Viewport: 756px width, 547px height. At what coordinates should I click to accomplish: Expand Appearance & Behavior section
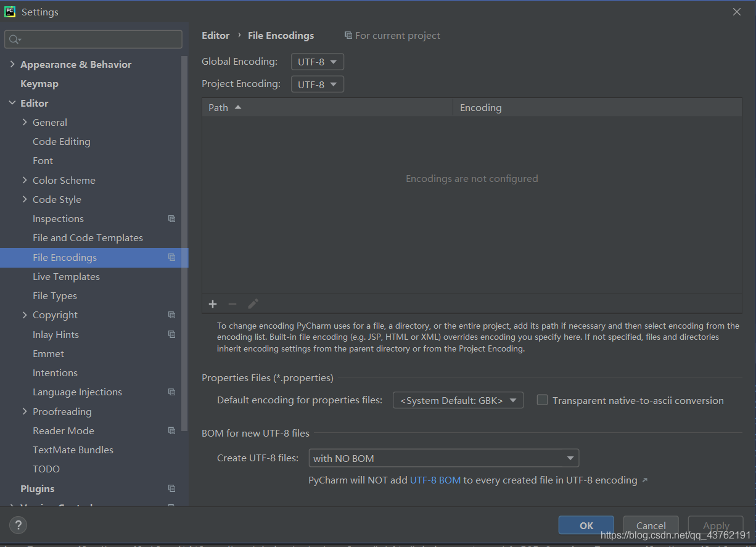(12, 64)
